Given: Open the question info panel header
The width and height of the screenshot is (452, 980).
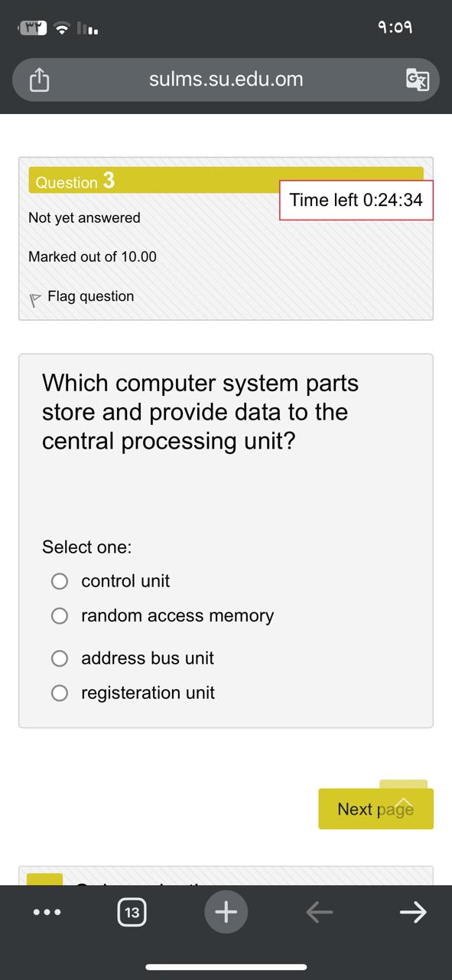Looking at the screenshot, I should coord(226,237).
